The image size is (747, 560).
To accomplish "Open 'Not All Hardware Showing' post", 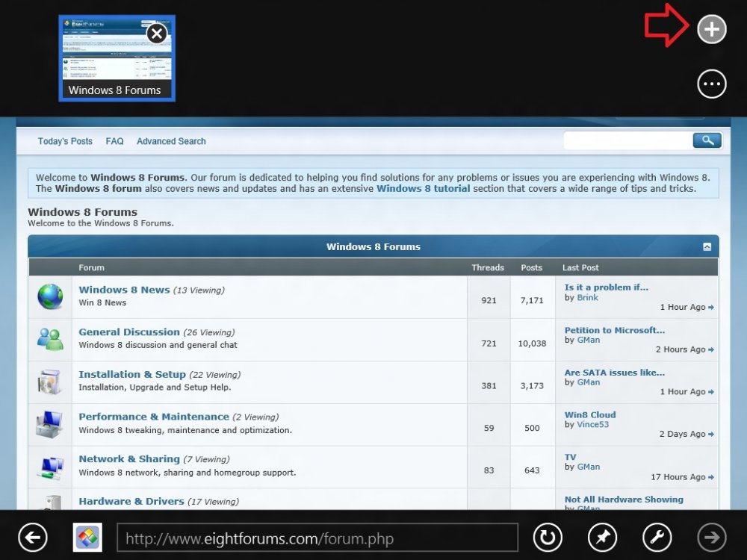I will [624, 500].
